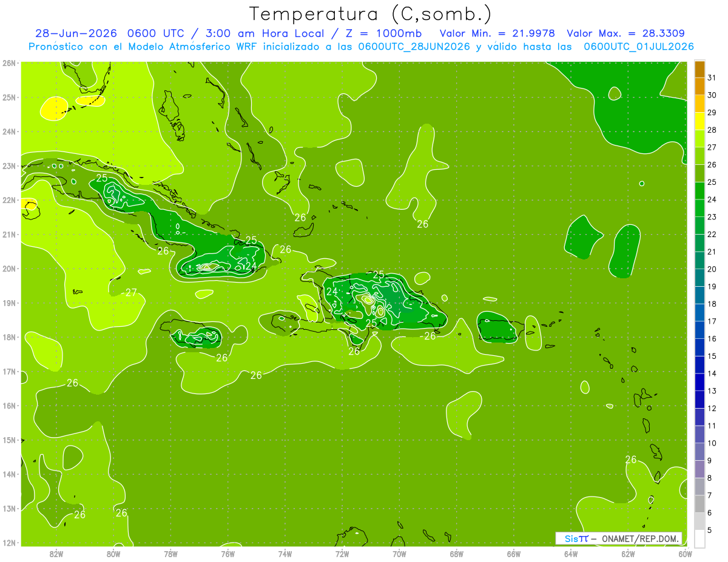Click the '17N' latitude axis label
728x562 pixels.
click(8, 372)
